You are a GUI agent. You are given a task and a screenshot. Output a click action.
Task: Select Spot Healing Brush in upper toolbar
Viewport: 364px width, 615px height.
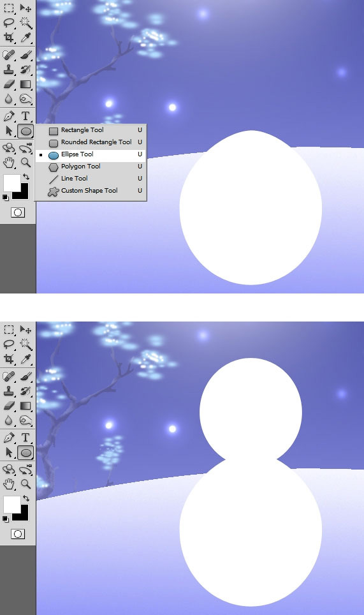(x=9, y=55)
